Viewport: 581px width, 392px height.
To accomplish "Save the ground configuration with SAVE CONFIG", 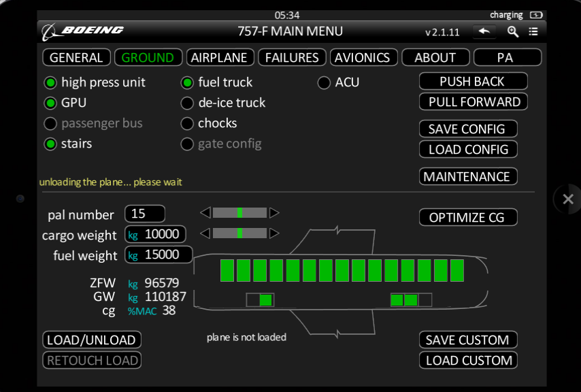I will click(x=468, y=129).
